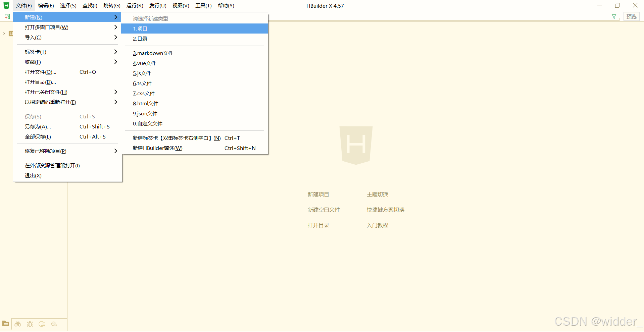The width and height of the screenshot is (644, 332).
Task: Choose 打开目录(D)... menu entry
Action: [67, 82]
